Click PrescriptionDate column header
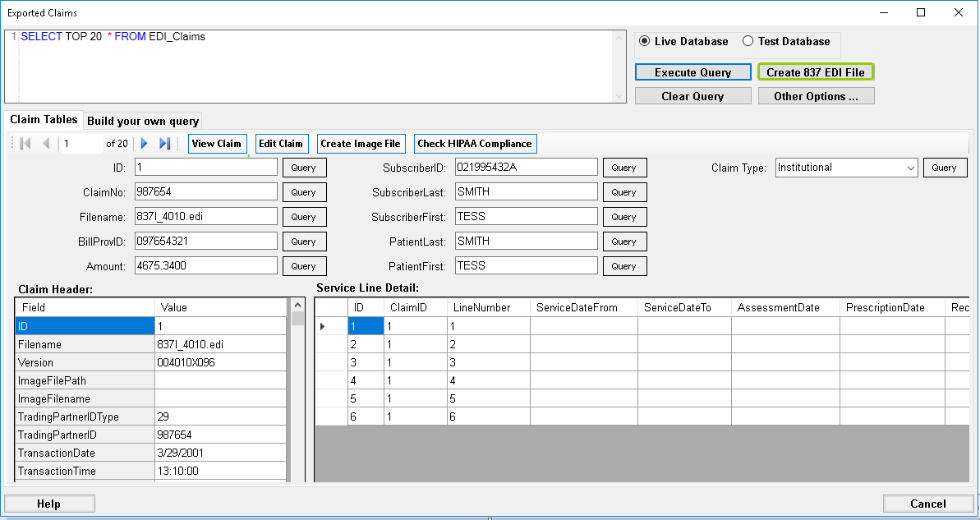980x520 pixels. (892, 307)
